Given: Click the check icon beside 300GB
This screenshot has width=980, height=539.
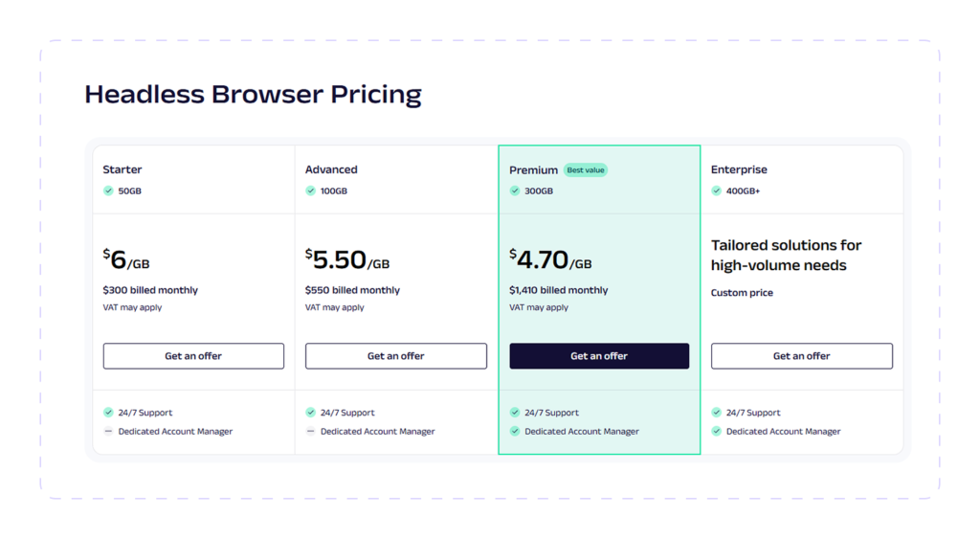Looking at the screenshot, I should coord(514,191).
